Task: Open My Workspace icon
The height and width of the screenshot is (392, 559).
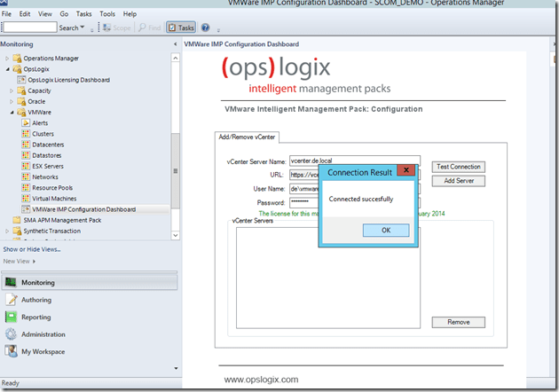Action: (x=12, y=351)
